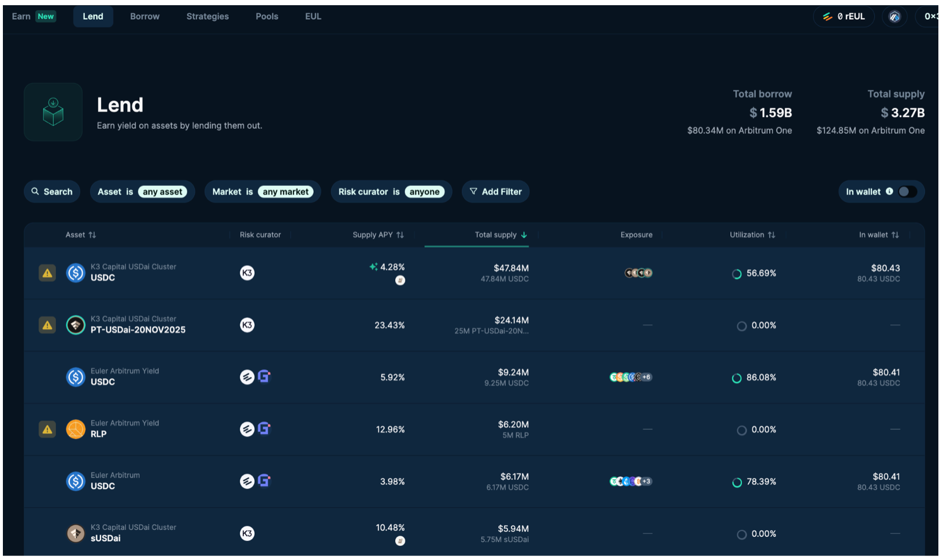This screenshot has width=943, height=560.
Task: Click the network avatar icon in top bar
Action: click(894, 17)
